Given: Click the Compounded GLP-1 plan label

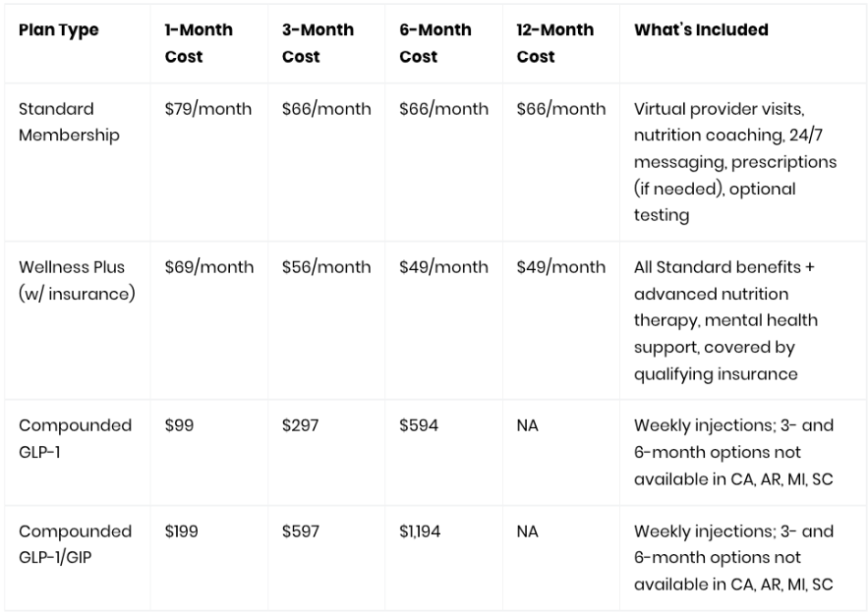Looking at the screenshot, I should coord(76,438).
